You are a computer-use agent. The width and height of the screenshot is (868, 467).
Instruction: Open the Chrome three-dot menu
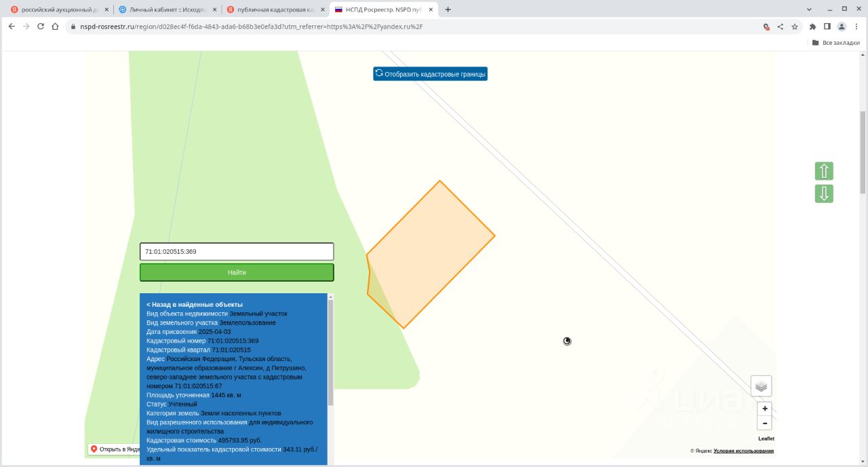click(x=856, y=26)
